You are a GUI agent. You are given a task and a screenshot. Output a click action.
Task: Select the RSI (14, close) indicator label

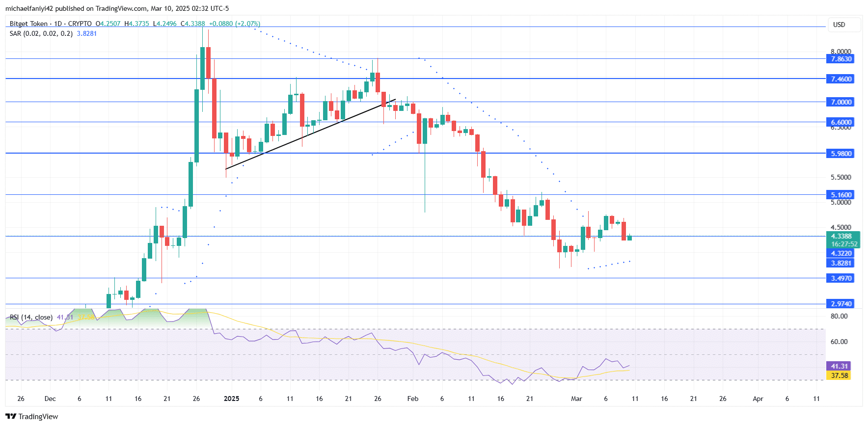point(31,317)
